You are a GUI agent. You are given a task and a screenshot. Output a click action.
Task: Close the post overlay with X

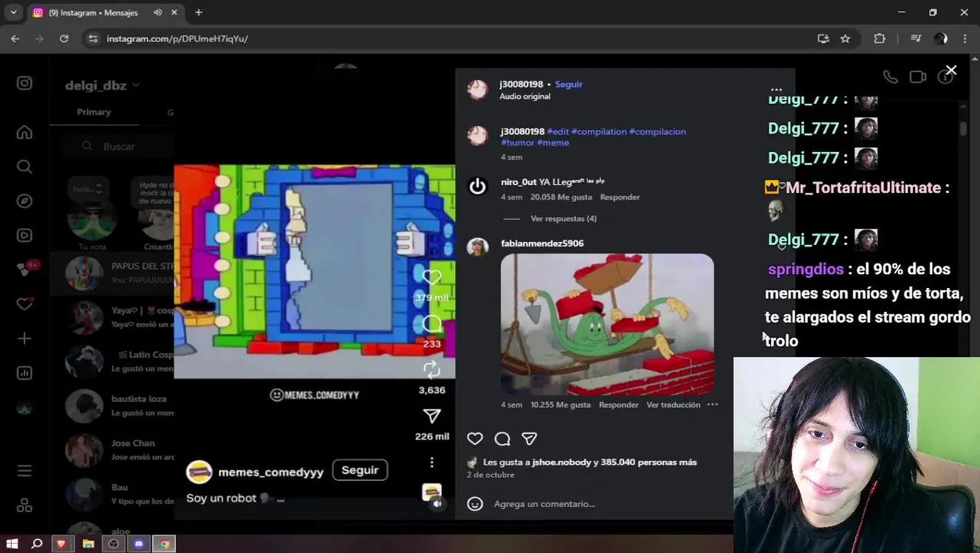(x=951, y=71)
